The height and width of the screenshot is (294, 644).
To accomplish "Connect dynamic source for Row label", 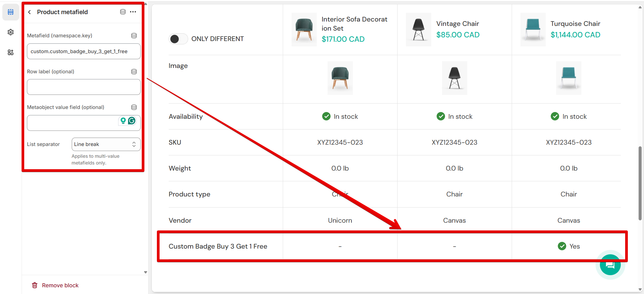I will [x=134, y=72].
